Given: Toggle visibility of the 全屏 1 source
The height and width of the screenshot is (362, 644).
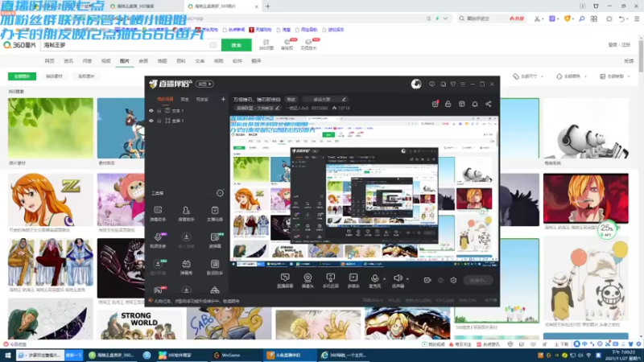Looking at the screenshot, I should 151,121.
